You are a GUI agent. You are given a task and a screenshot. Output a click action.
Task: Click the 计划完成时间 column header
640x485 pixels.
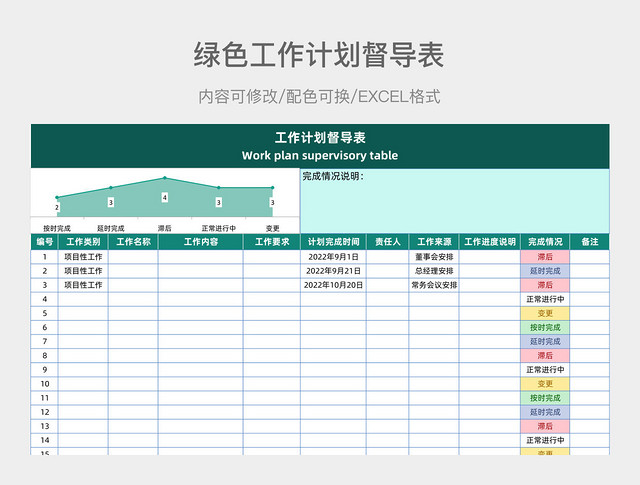pyautogui.click(x=333, y=242)
